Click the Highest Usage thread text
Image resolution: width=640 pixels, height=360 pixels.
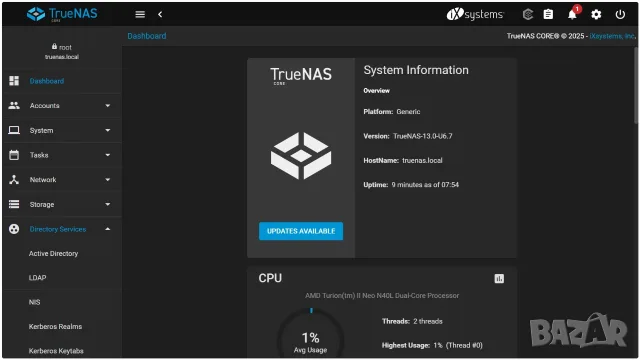[432, 345]
